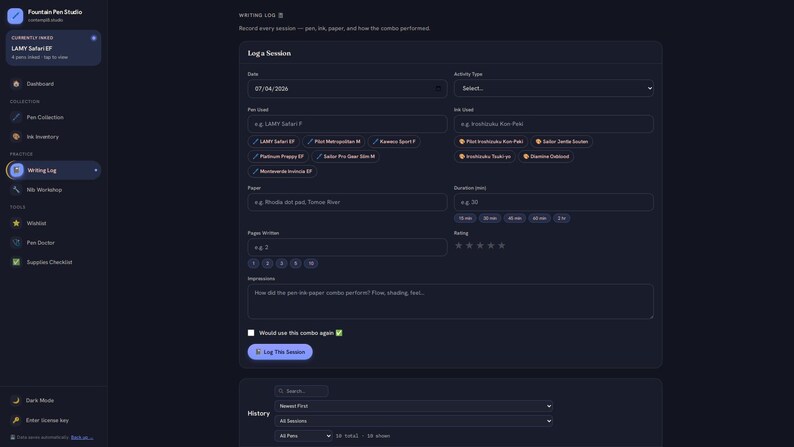This screenshot has width=794, height=447.
Task: Click the Ink Used text field
Action: [x=553, y=124]
